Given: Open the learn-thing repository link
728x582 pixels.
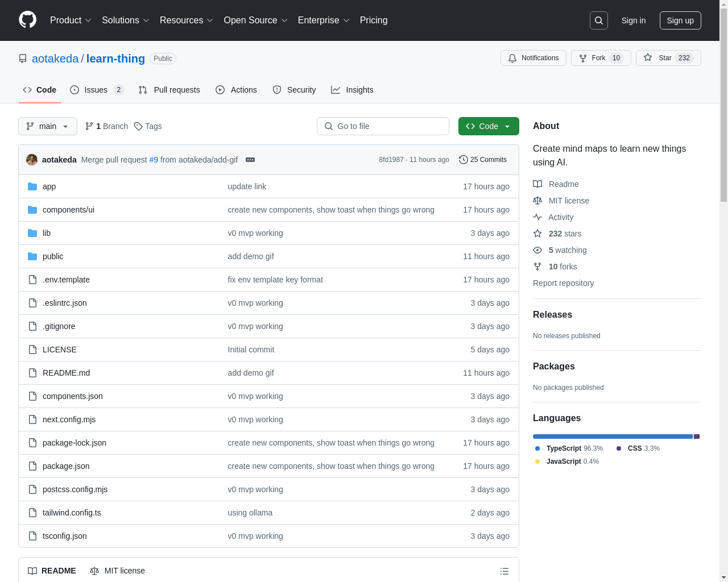Looking at the screenshot, I should click(115, 59).
